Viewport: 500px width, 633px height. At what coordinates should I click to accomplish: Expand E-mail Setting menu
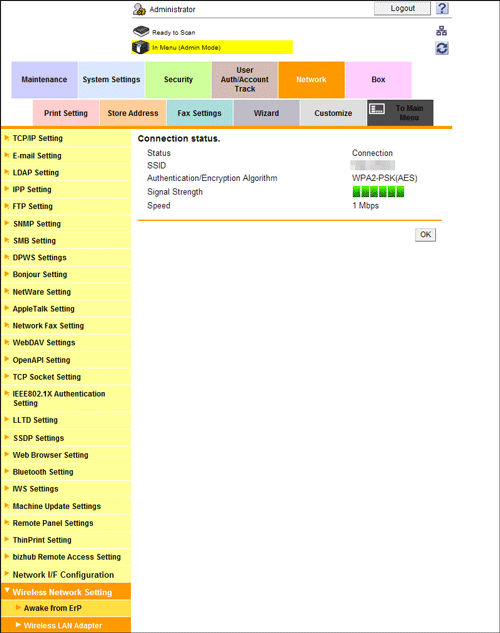pyautogui.click(x=66, y=155)
